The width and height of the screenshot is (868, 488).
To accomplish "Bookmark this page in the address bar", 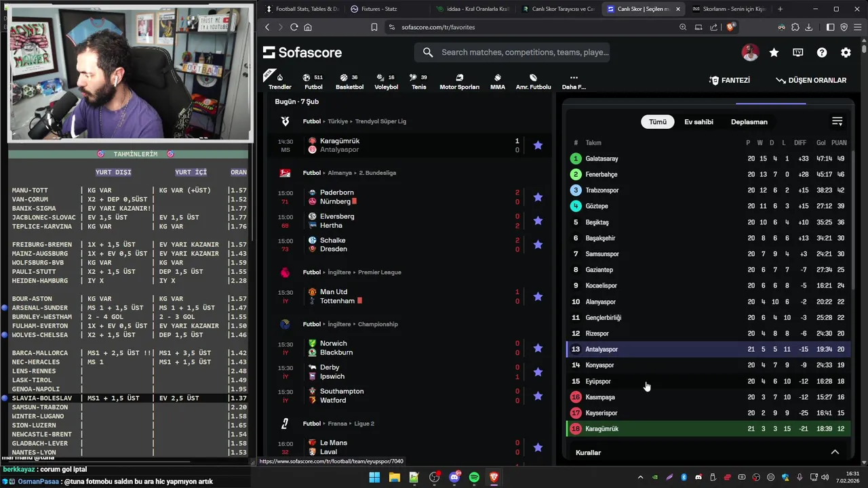I will coord(374,27).
